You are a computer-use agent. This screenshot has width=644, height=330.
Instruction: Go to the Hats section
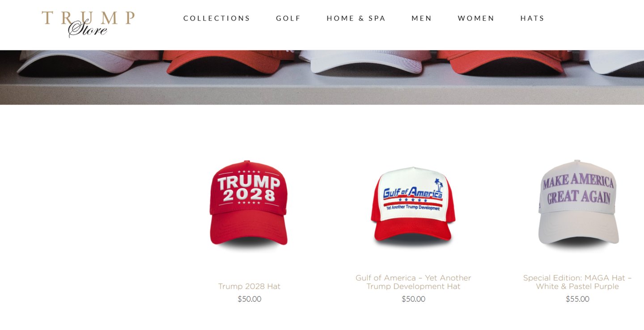(x=533, y=18)
